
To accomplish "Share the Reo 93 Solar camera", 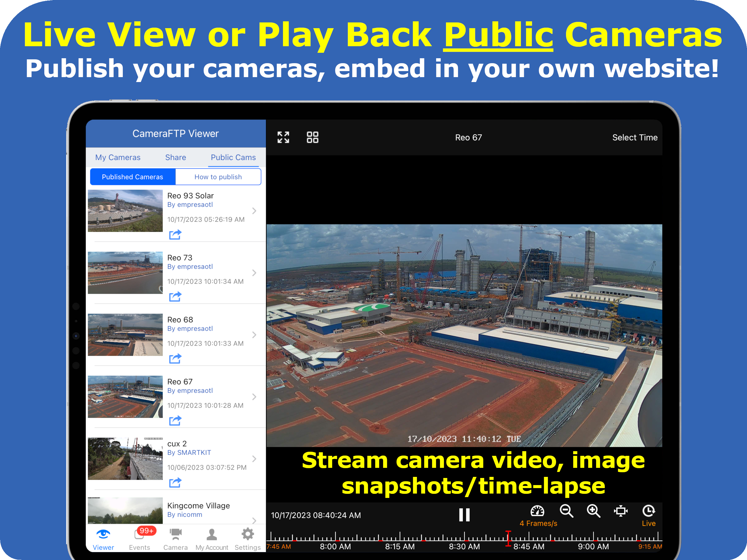I will click(x=175, y=234).
